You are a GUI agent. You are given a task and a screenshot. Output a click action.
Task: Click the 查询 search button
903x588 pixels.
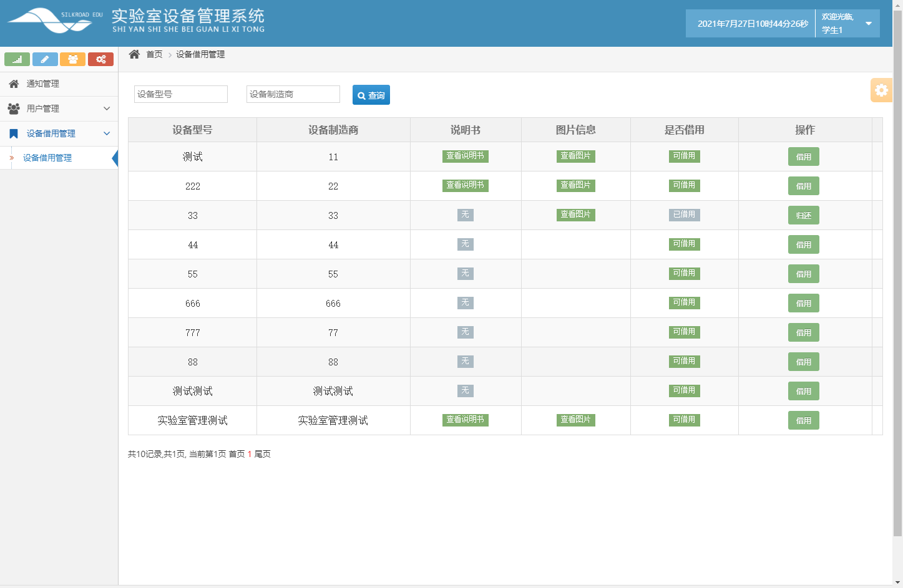click(x=371, y=95)
